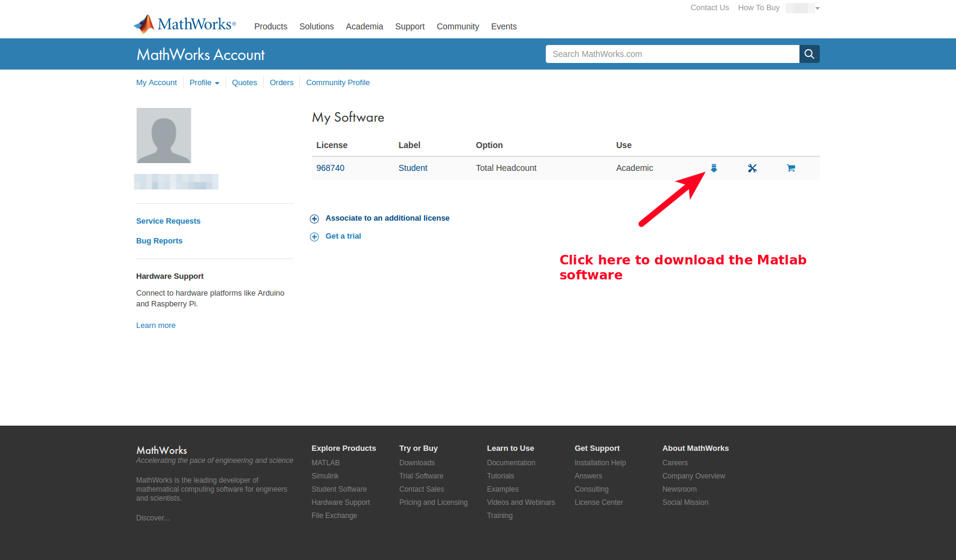Click the MathWorks logo
The width and height of the screenshot is (956, 560).
(x=185, y=24)
